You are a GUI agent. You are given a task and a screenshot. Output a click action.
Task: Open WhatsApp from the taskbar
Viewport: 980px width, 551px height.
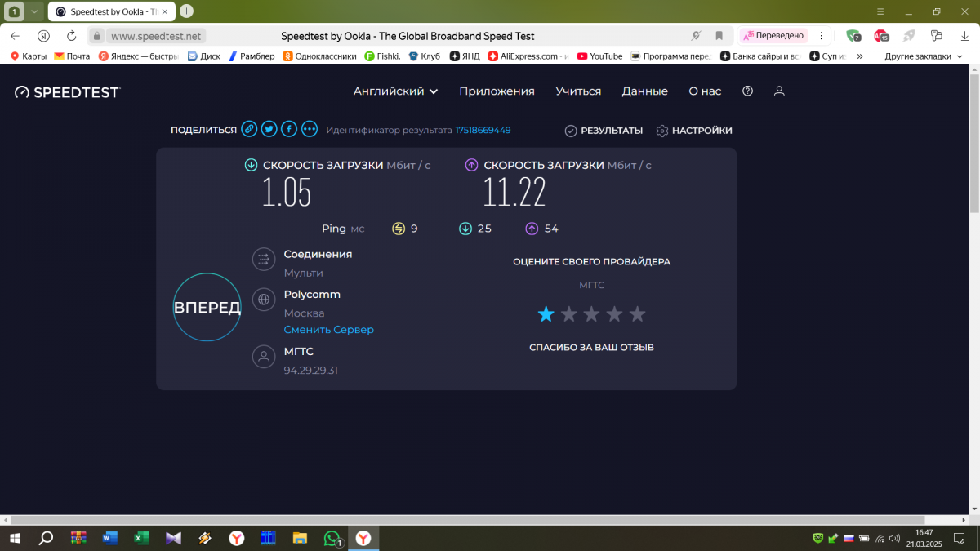[x=332, y=538]
